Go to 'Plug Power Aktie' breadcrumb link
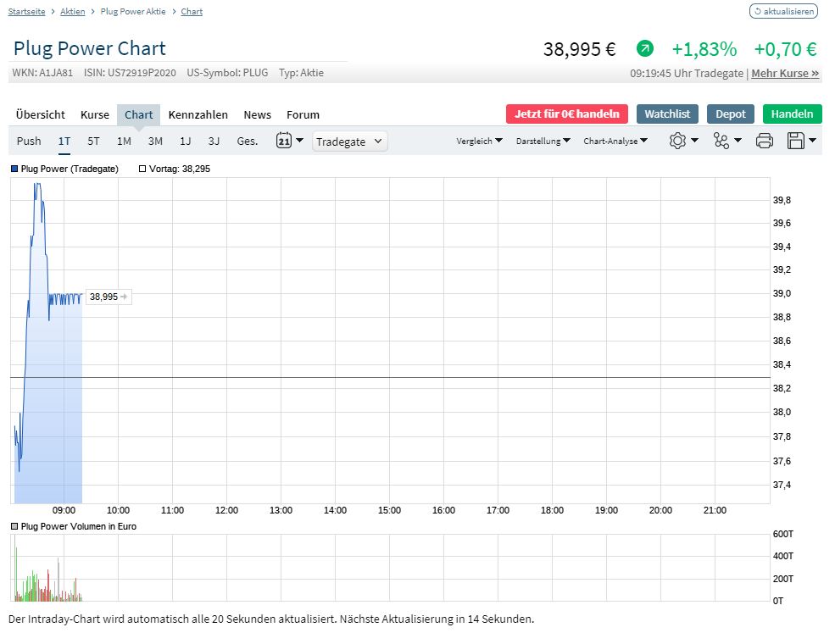Image resolution: width=835 pixels, height=644 pixels. coord(133,12)
